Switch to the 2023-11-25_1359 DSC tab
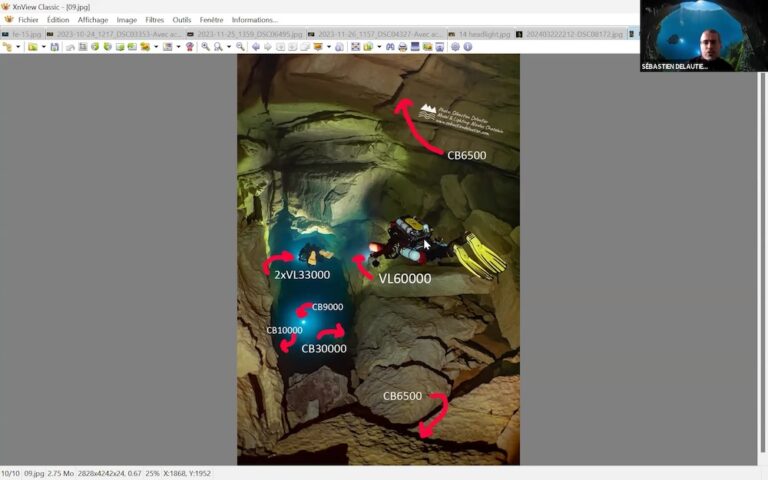Image resolution: width=768 pixels, height=480 pixels. pyautogui.click(x=245, y=34)
